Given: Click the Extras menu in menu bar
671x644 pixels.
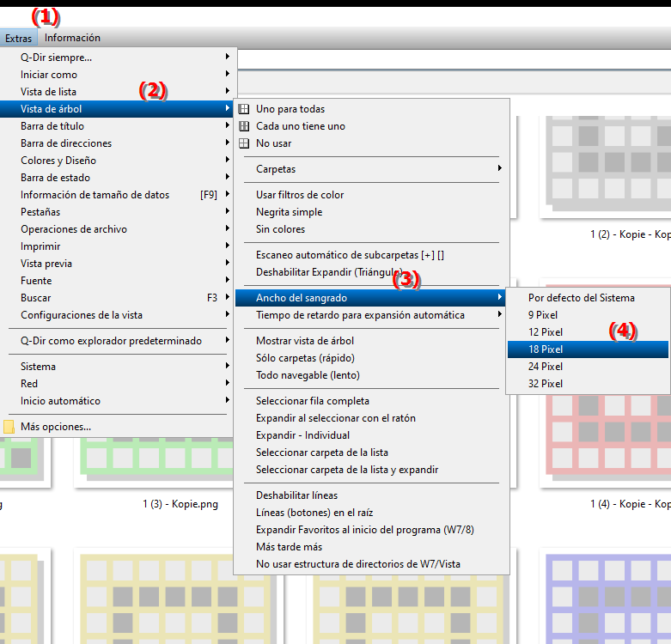Looking at the screenshot, I should click(18, 38).
